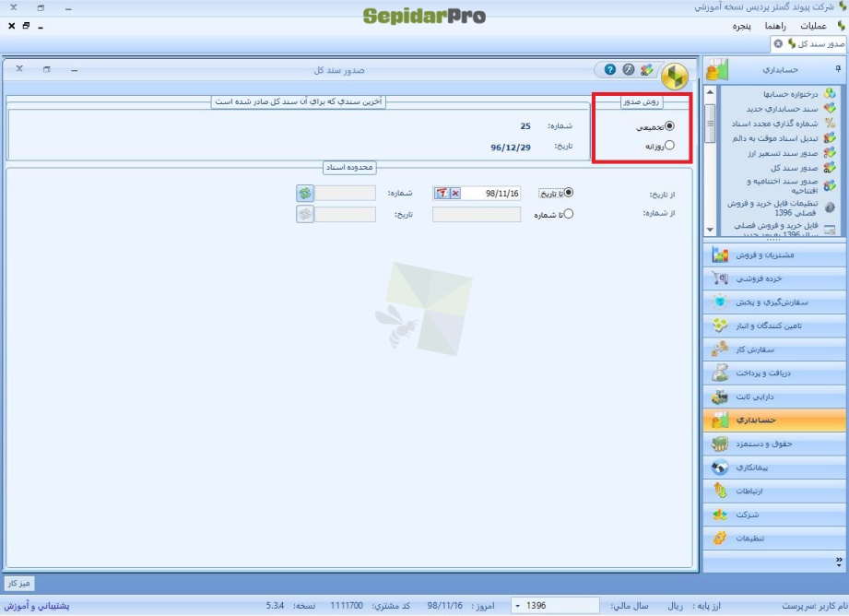
Task: Click the last voucher date 96/12/29
Action: pos(511,148)
